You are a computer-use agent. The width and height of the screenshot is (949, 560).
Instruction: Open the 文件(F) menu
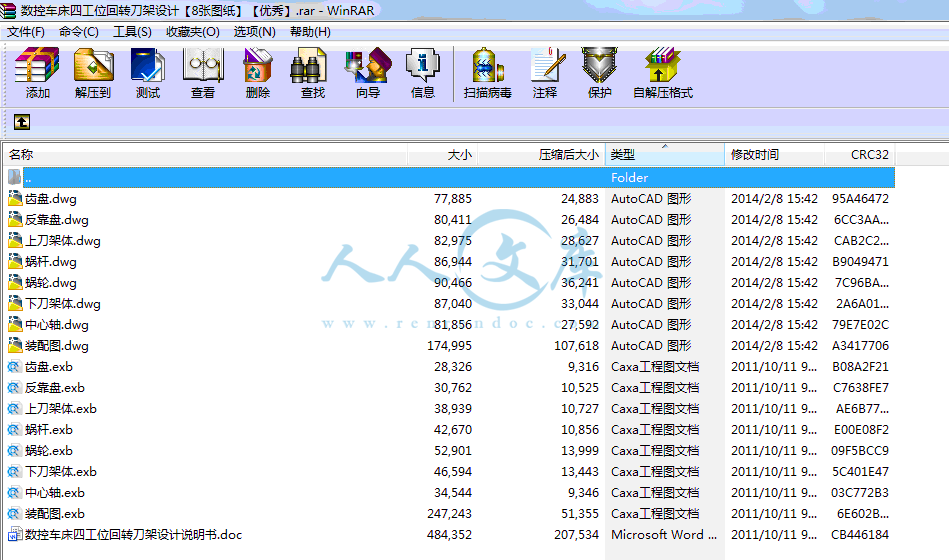(25, 31)
